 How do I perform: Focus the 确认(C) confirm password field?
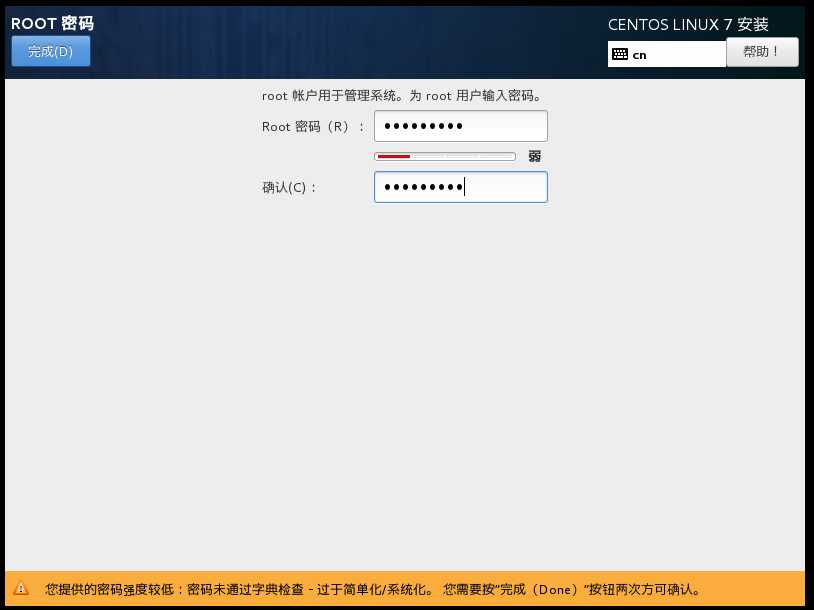click(x=460, y=187)
